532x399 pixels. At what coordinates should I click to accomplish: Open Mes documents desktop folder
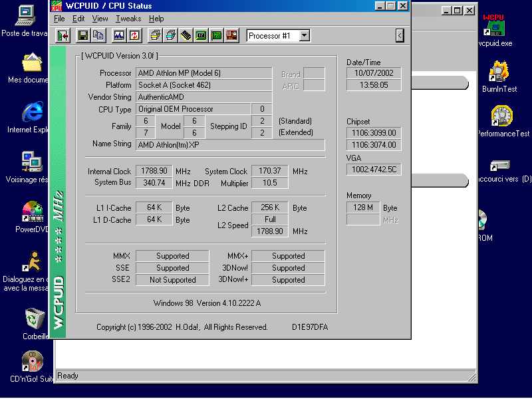pyautogui.click(x=32, y=62)
